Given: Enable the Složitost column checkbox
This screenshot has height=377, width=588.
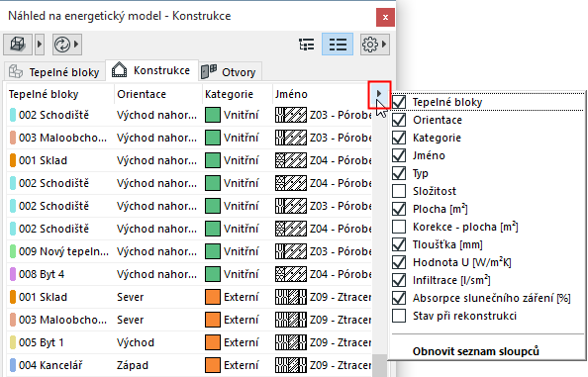Looking at the screenshot, I should coord(399,191).
